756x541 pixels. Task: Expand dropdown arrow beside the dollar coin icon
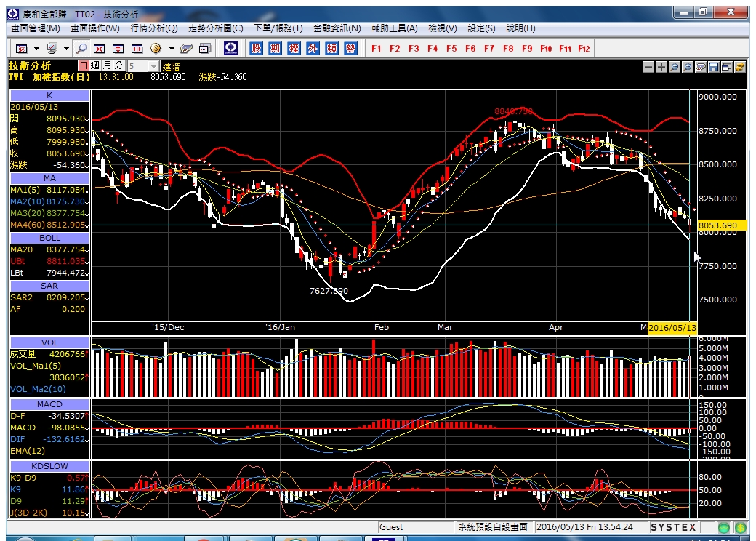(172, 48)
